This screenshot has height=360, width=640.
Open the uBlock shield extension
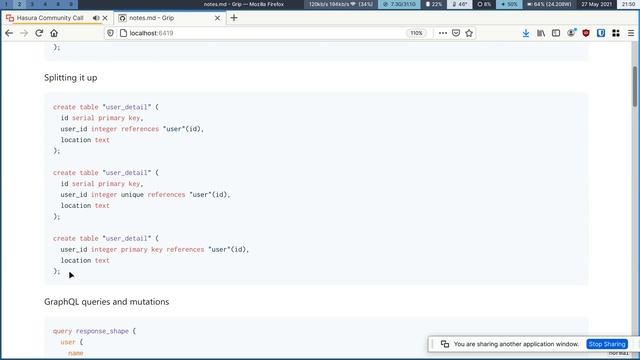pos(586,33)
